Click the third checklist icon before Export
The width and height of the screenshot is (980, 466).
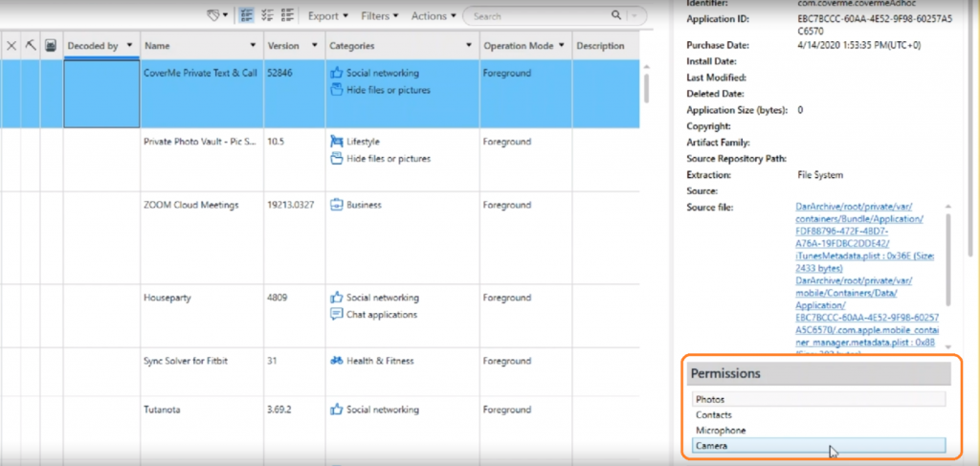click(288, 15)
